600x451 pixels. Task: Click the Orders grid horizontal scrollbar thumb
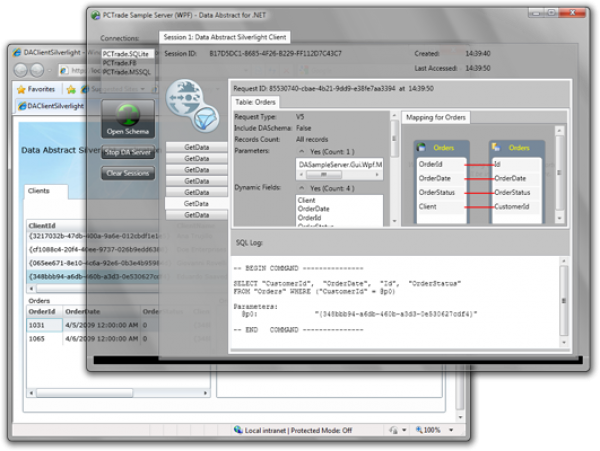point(84,393)
